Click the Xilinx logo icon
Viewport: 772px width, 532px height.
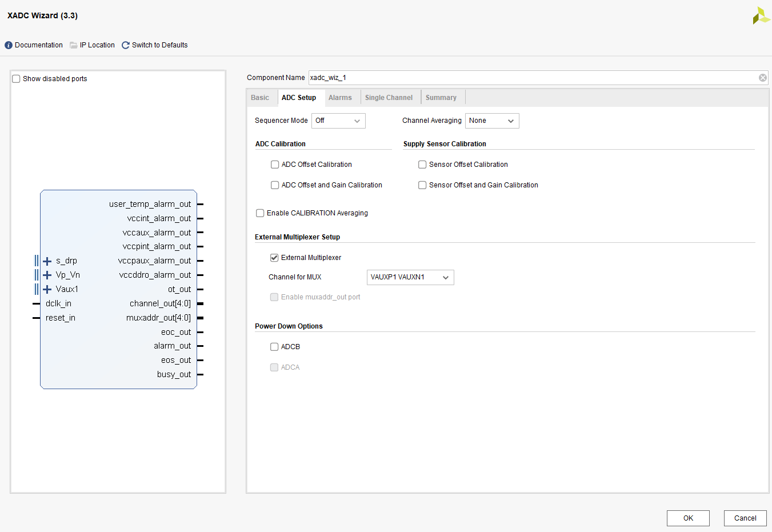[761, 16]
